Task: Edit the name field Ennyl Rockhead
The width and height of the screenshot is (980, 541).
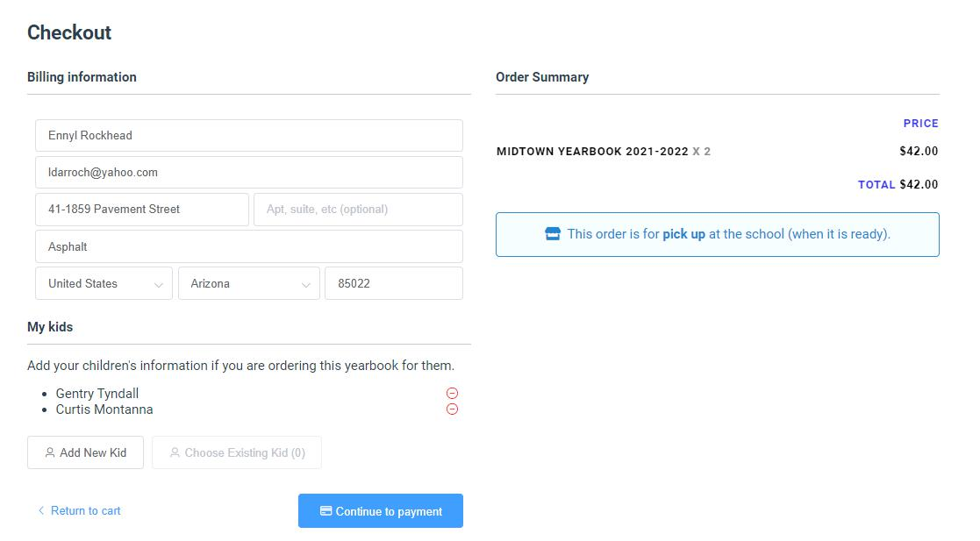Action: click(x=249, y=136)
